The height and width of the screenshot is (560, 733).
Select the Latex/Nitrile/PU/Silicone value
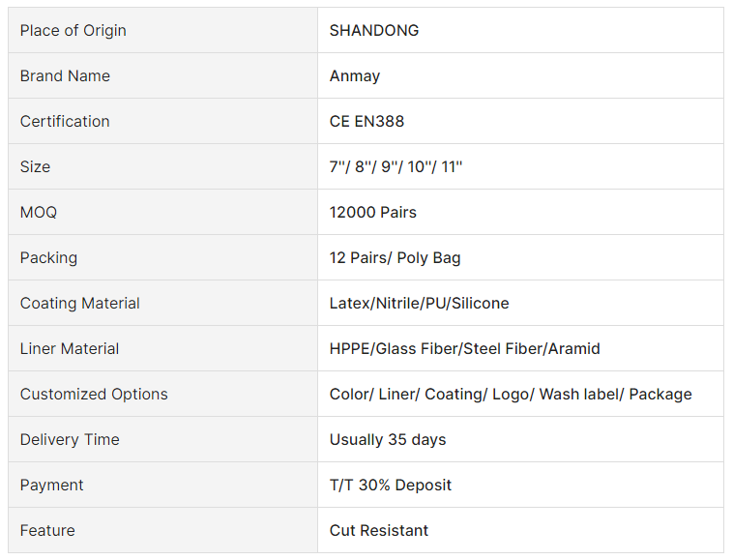pos(420,303)
